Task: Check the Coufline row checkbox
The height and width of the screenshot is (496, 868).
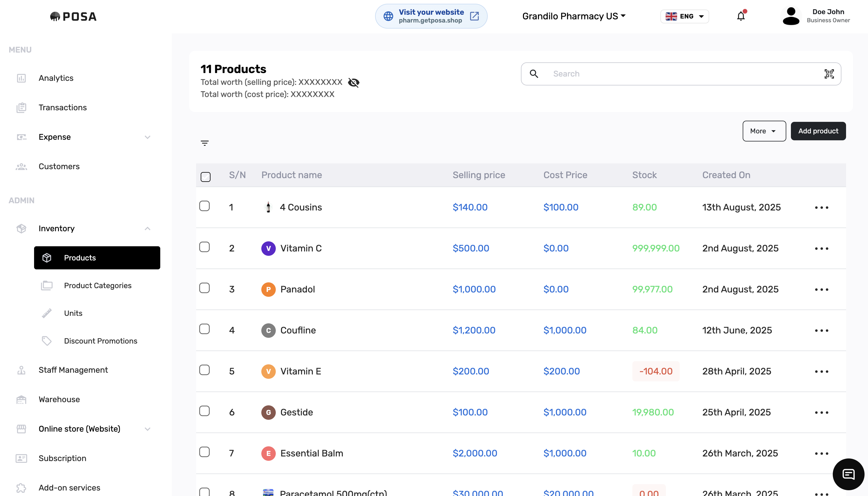Action: pos(204,329)
